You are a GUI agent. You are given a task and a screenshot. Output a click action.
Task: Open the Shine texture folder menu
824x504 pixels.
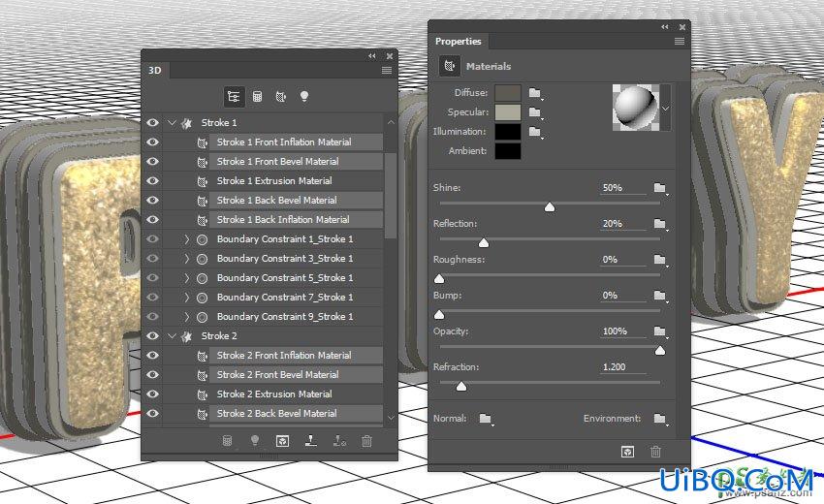[x=660, y=188]
